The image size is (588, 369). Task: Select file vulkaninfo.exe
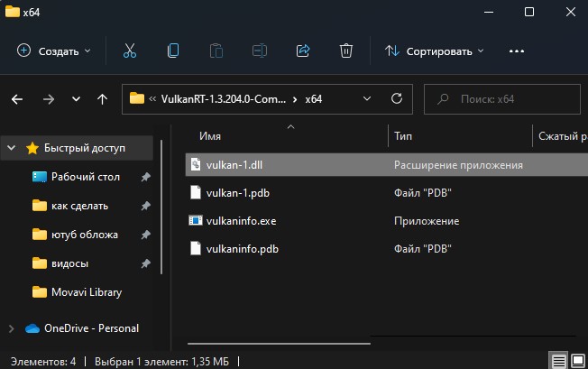click(x=241, y=221)
